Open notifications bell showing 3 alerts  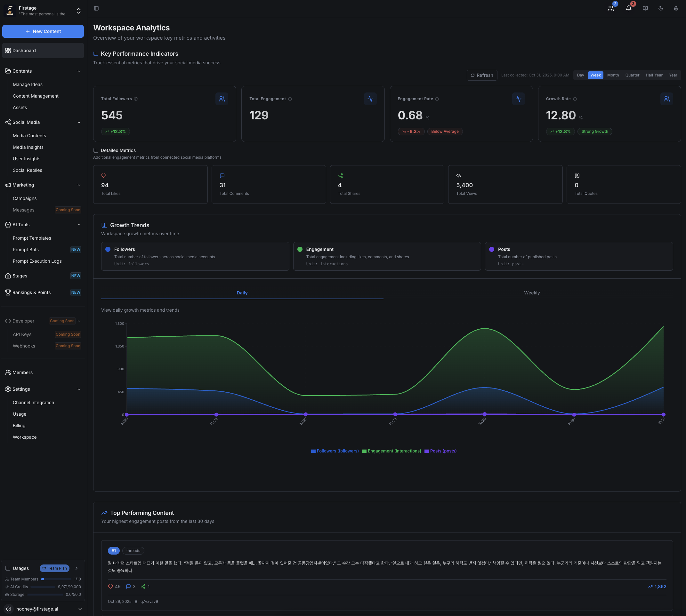(x=628, y=8)
